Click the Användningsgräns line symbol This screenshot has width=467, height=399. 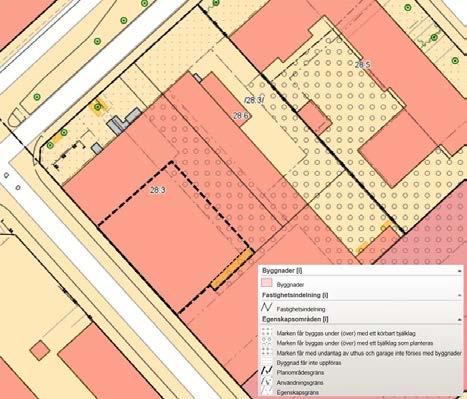click(267, 382)
